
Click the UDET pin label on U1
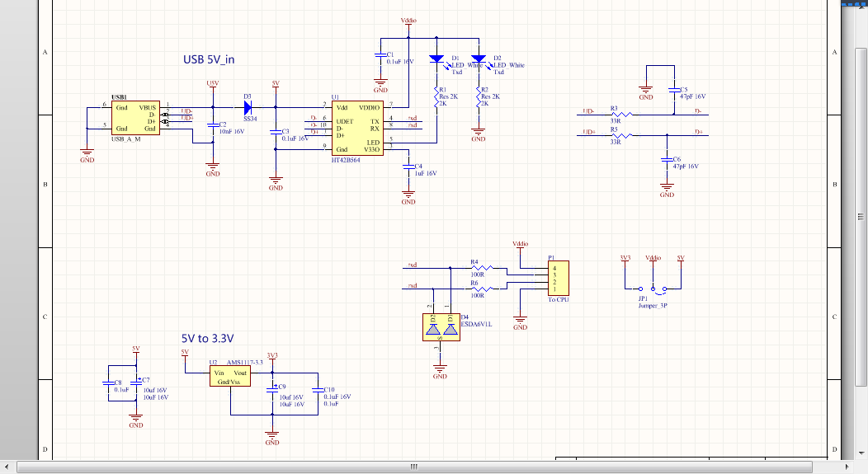pyautogui.click(x=344, y=121)
